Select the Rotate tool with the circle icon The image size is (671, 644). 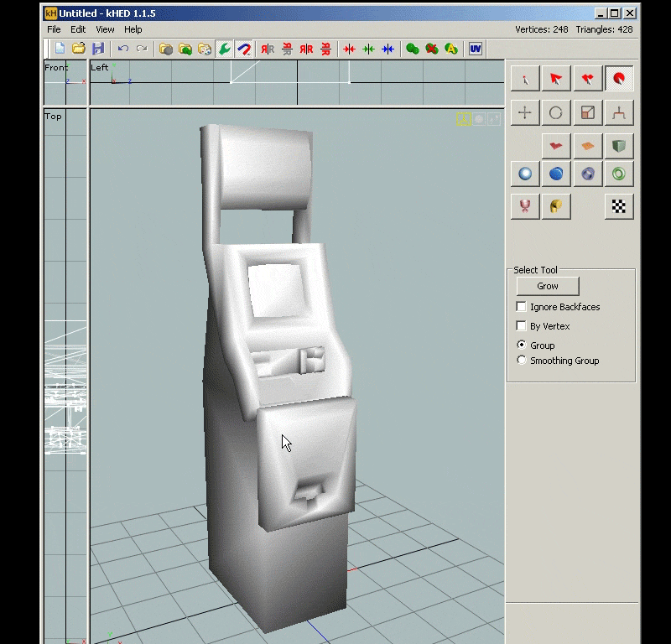pyautogui.click(x=556, y=113)
